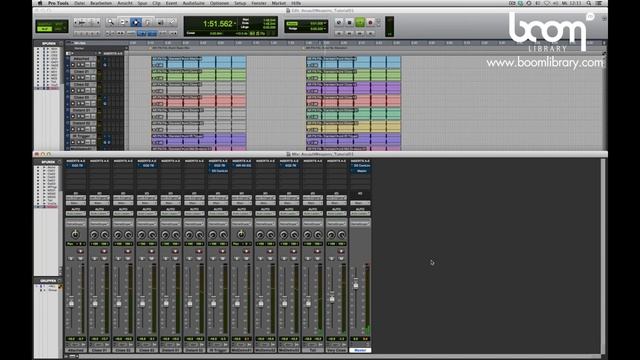Screen dimensions: 640x360
Task: Solo the IR Trigger mixer channel
Action: click(213, 259)
